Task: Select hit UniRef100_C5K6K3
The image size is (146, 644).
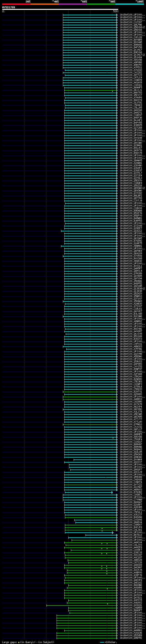Action: (131, 105)
